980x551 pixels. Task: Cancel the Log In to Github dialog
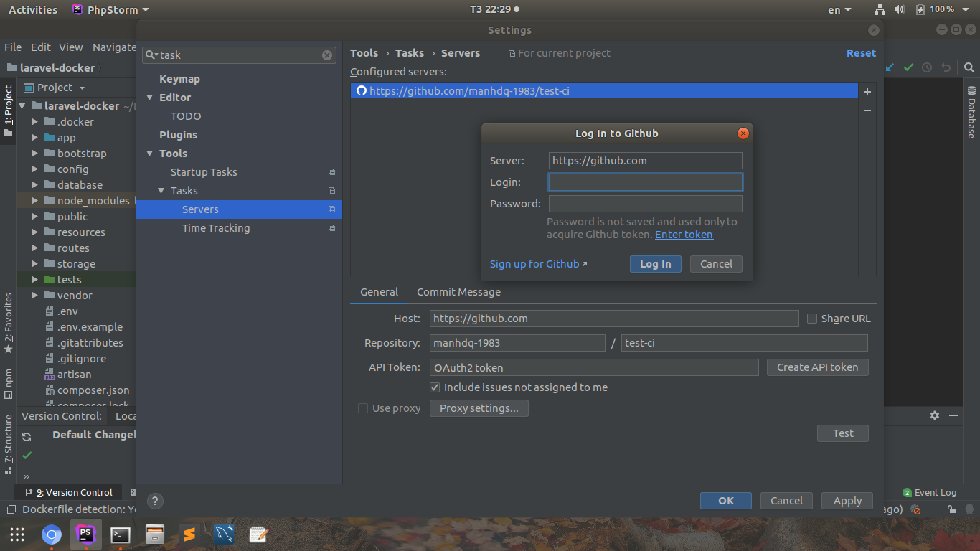716,264
